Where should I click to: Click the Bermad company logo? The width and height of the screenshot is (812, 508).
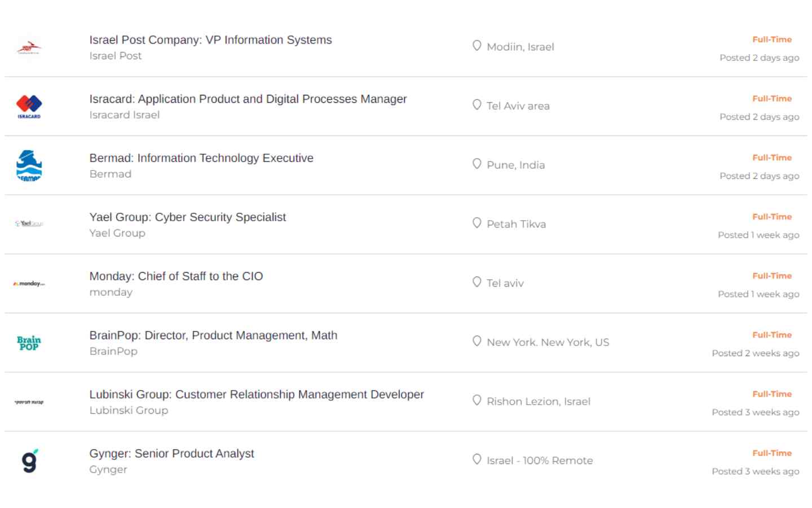click(x=29, y=165)
